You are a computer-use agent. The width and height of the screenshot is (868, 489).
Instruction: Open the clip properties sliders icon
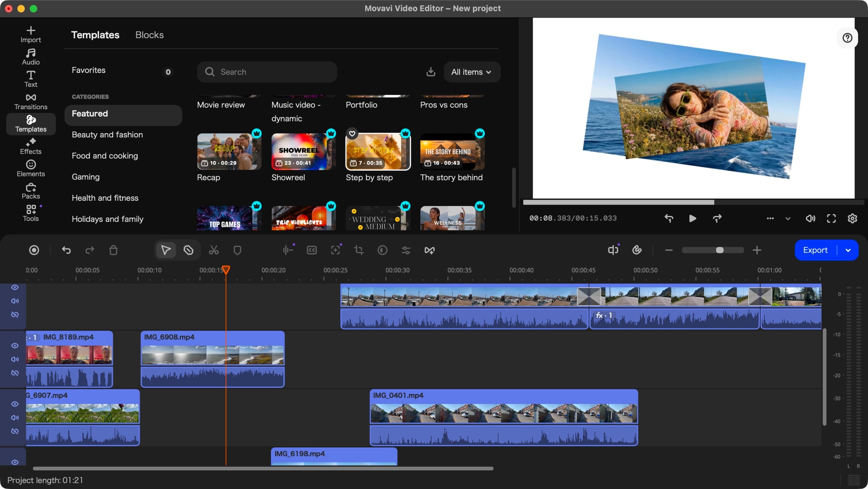pyautogui.click(x=406, y=250)
